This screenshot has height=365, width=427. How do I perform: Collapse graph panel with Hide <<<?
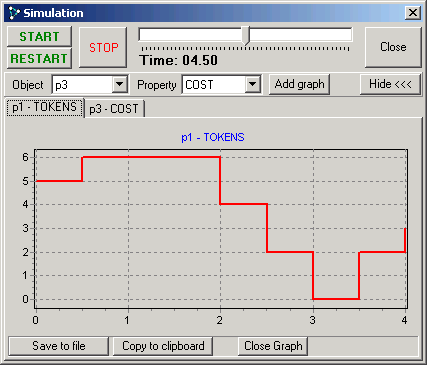click(390, 84)
